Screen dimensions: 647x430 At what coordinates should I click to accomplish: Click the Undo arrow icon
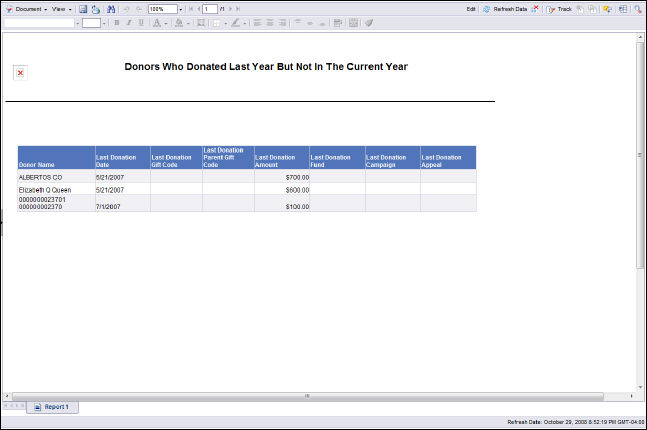click(126, 8)
